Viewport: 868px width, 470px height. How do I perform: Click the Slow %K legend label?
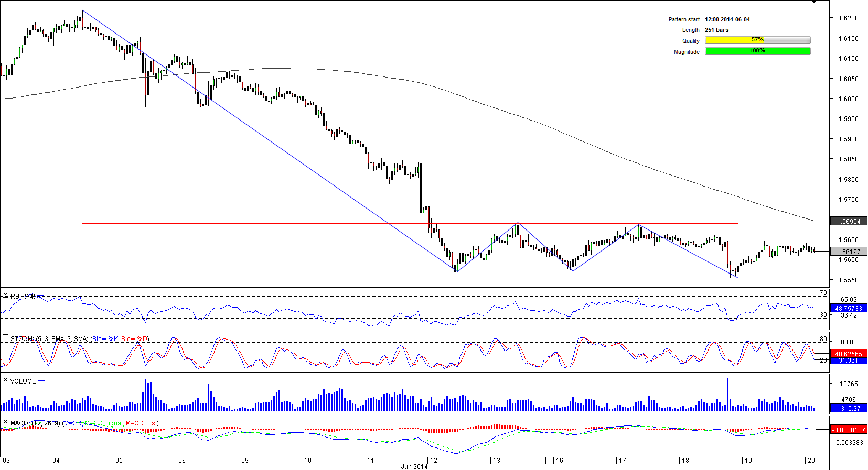pyautogui.click(x=105, y=339)
